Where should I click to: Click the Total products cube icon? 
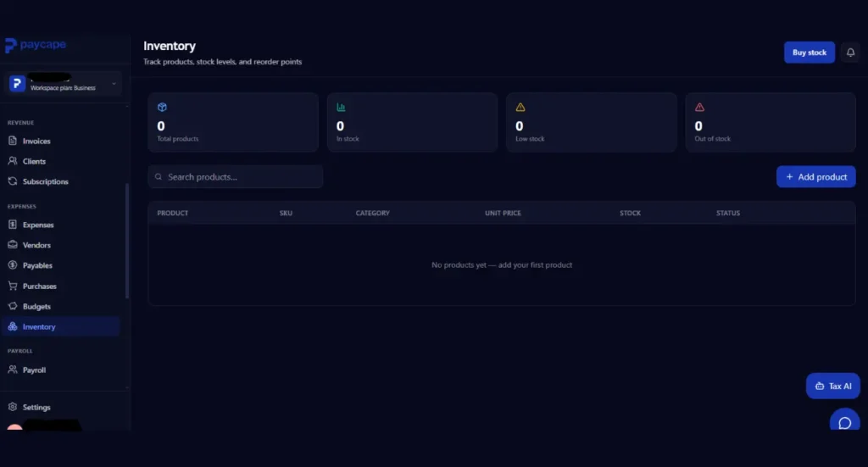[162, 108]
